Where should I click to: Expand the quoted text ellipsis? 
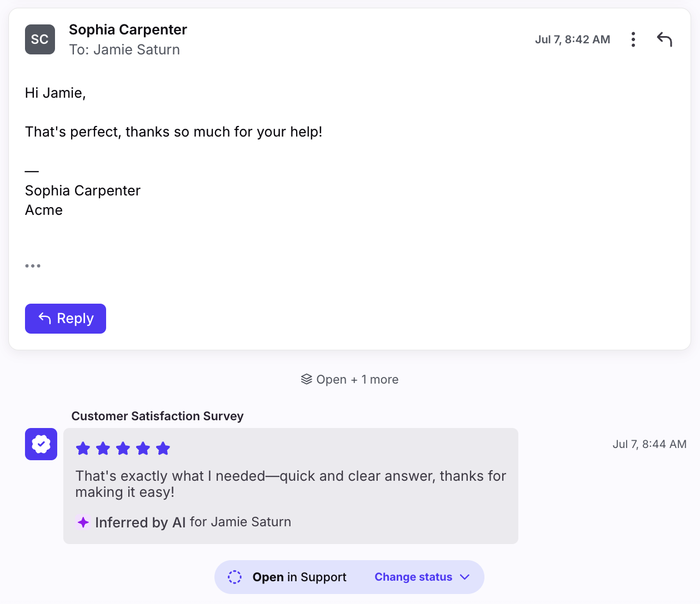click(33, 266)
